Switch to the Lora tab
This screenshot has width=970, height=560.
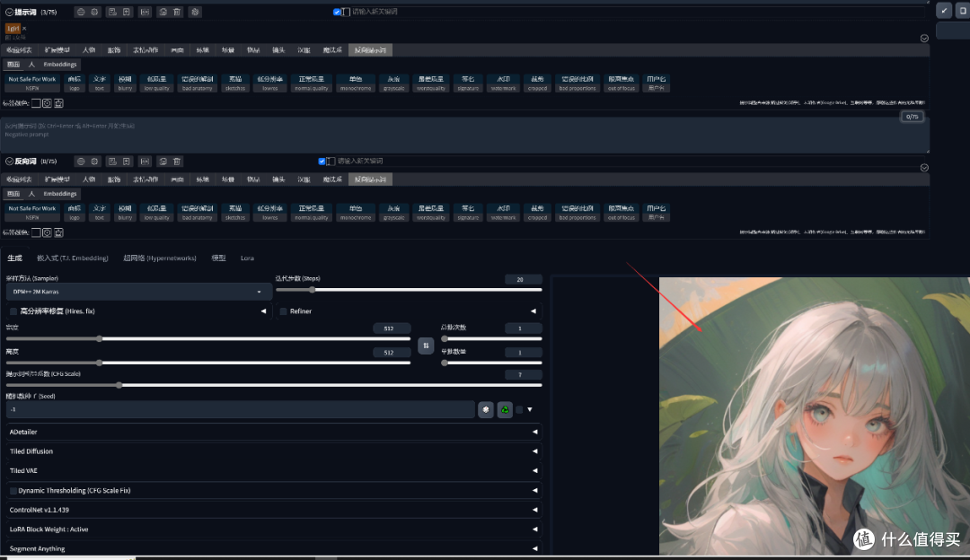(x=247, y=258)
